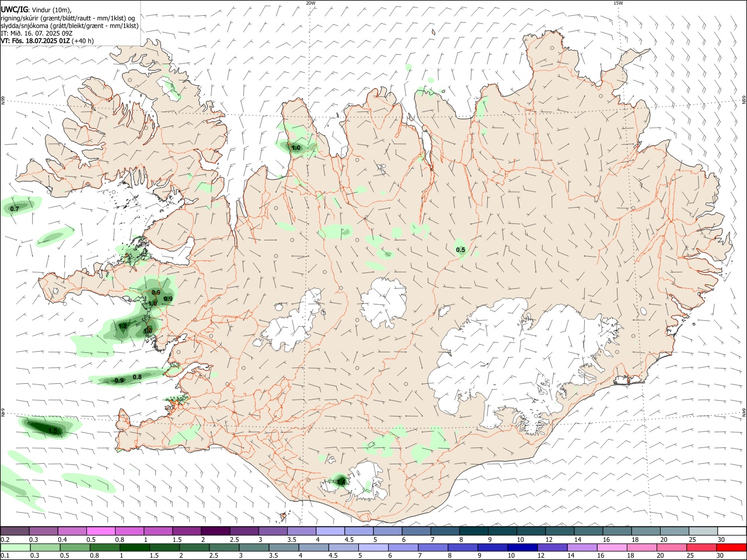Click the "20W" longitude label
The height and width of the screenshot is (560, 747).
(310, 3)
